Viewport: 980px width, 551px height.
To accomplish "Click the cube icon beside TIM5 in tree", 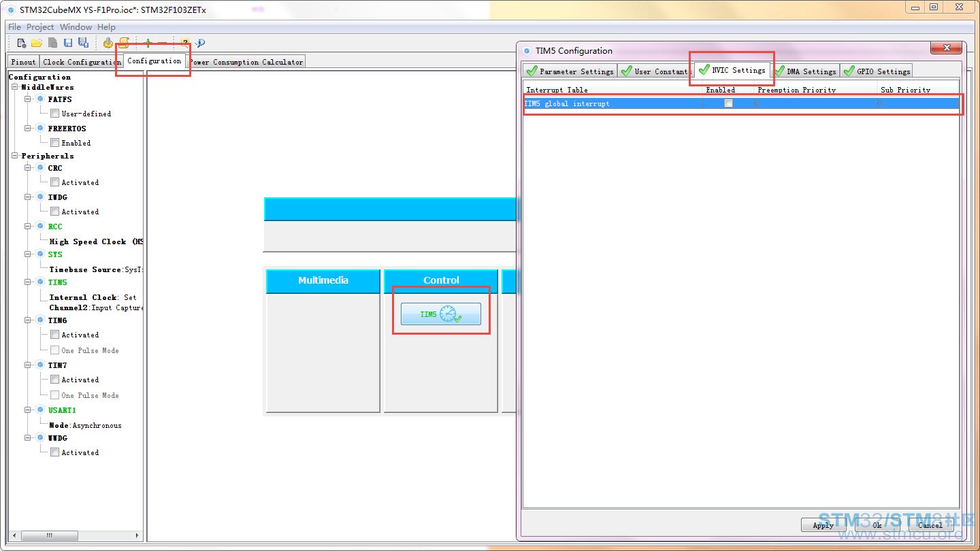I will tap(40, 282).
